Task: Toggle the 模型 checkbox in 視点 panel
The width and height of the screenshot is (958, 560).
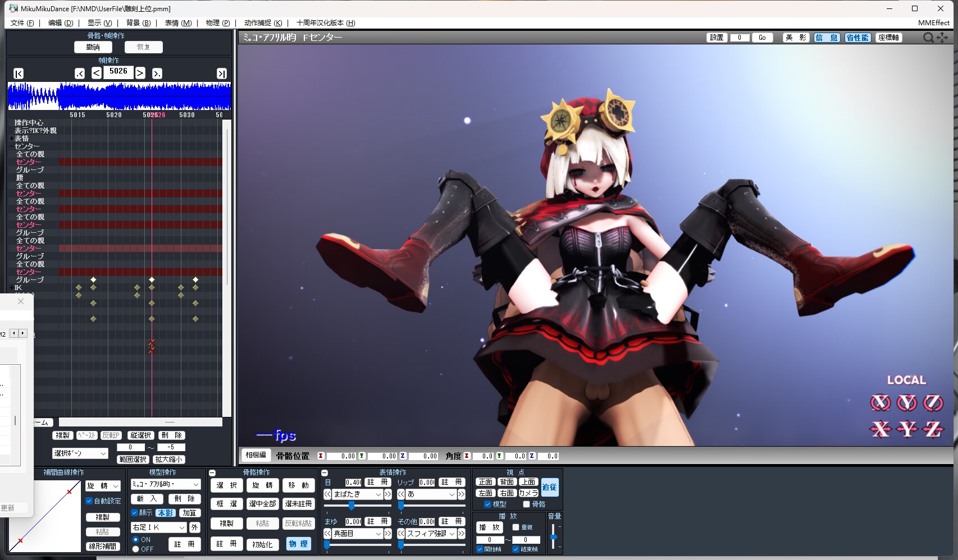Action: [x=487, y=504]
